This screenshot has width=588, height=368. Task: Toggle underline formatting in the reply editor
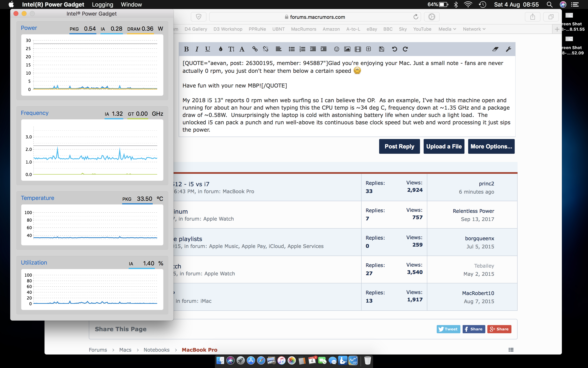207,49
